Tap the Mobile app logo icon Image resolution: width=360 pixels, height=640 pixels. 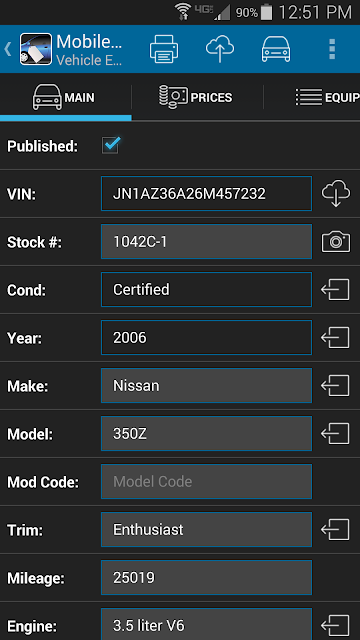[x=36, y=49]
